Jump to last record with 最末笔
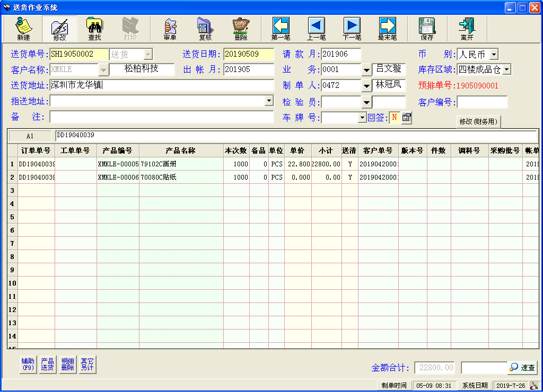Viewport: 543px width, 392px height. [x=388, y=29]
